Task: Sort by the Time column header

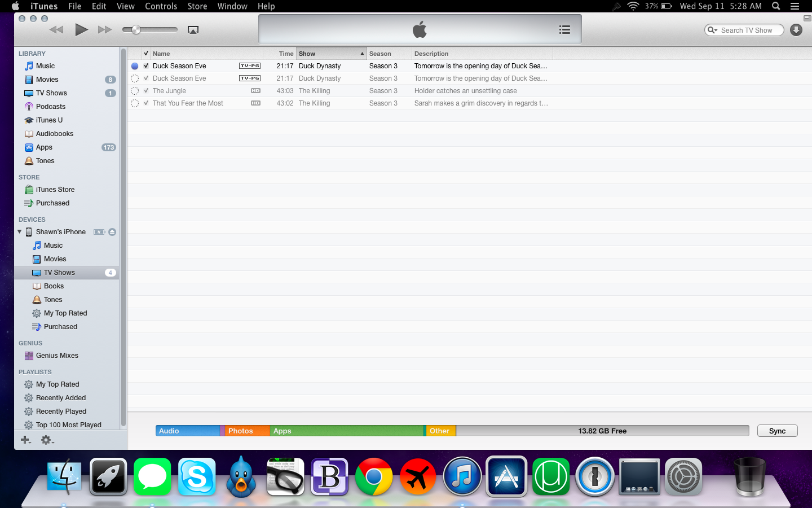Action: [280, 54]
